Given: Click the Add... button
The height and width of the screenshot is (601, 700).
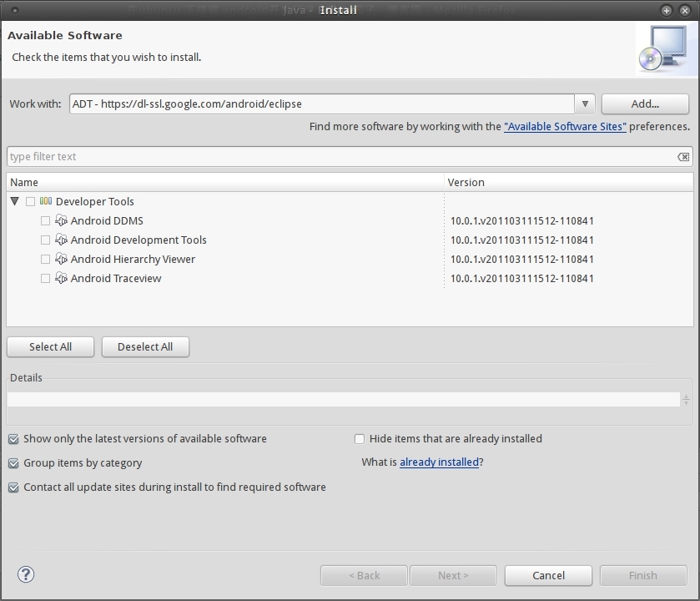Looking at the screenshot, I should 645,104.
